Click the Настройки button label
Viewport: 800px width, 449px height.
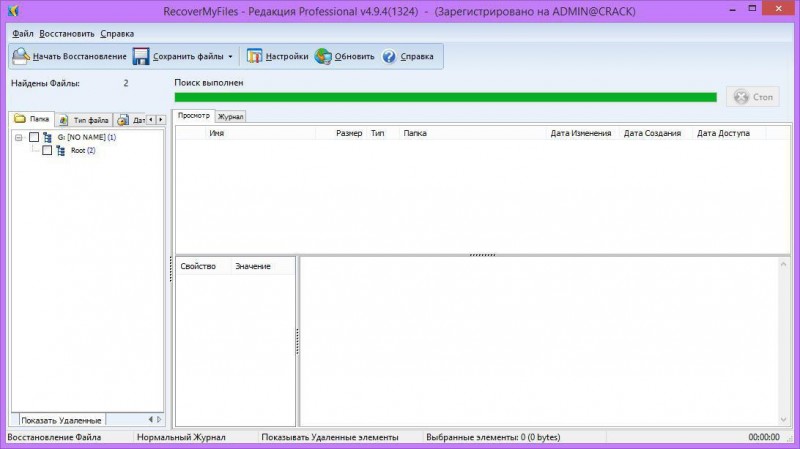tap(287, 57)
